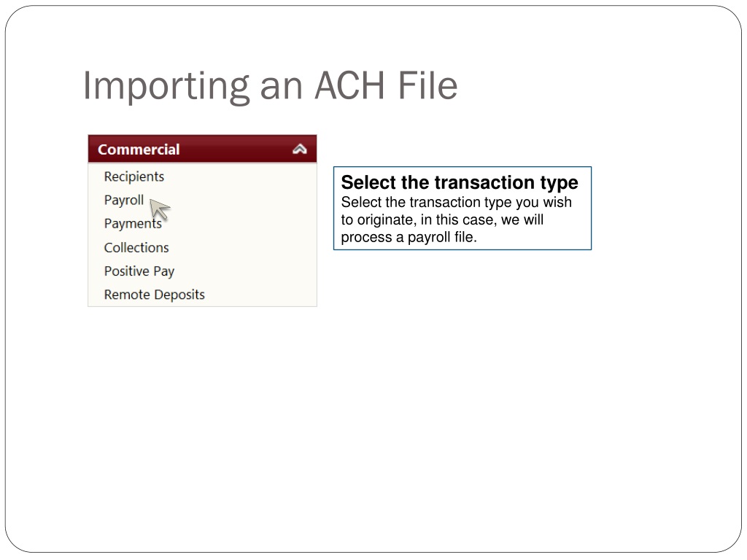Open Remote Deposits from the menu
Image resolution: width=747 pixels, height=560 pixels.
[155, 295]
